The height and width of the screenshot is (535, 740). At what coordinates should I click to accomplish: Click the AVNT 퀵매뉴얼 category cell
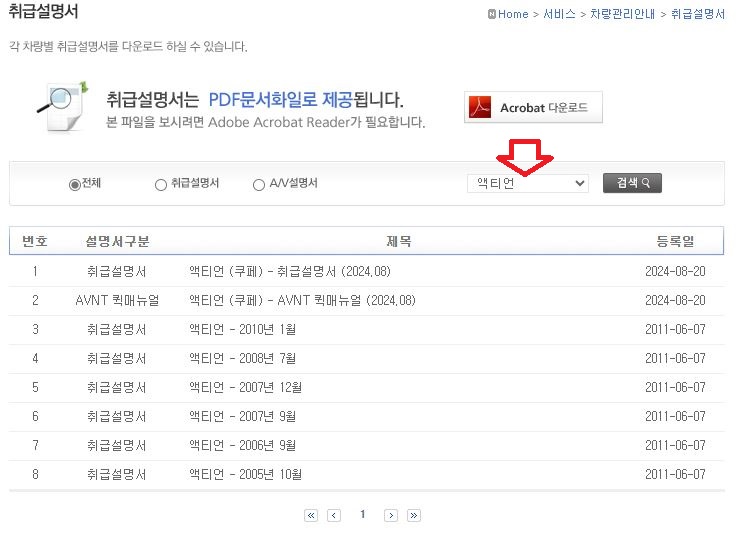point(117,301)
